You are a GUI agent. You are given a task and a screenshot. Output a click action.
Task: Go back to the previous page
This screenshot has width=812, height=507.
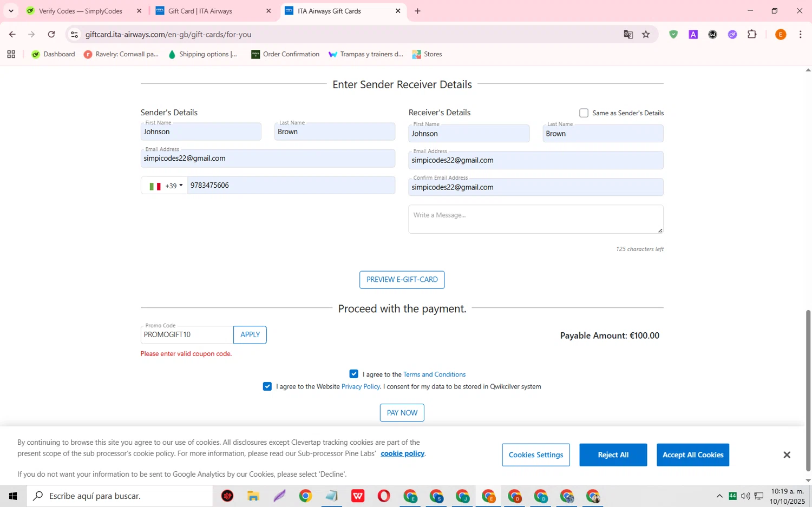pos(12,35)
